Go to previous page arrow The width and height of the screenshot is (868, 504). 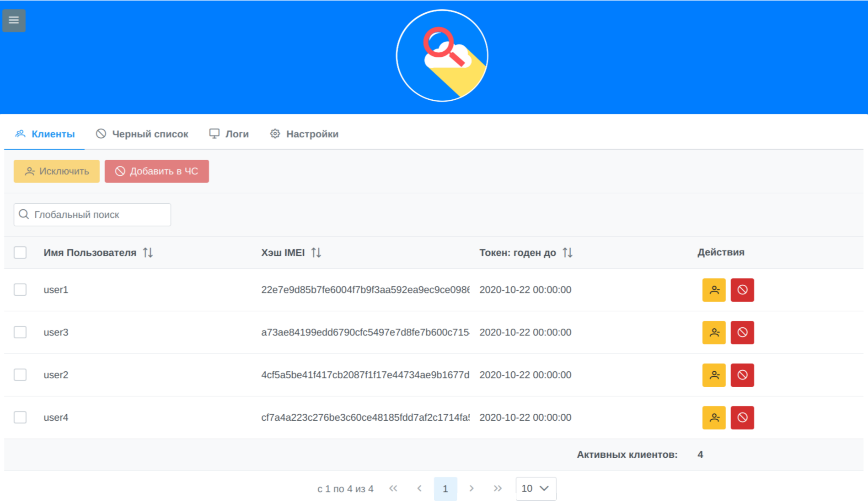pyautogui.click(x=419, y=488)
